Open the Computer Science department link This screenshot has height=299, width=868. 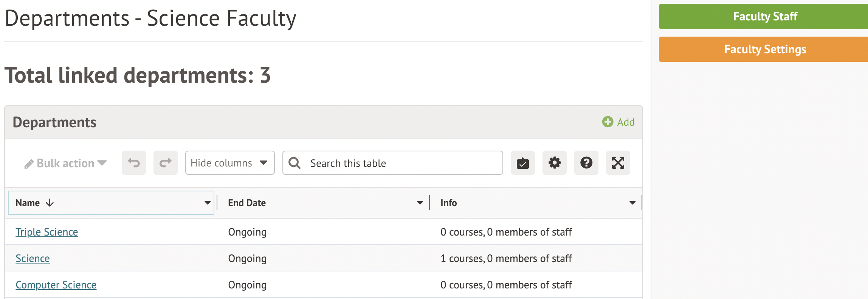point(56,285)
